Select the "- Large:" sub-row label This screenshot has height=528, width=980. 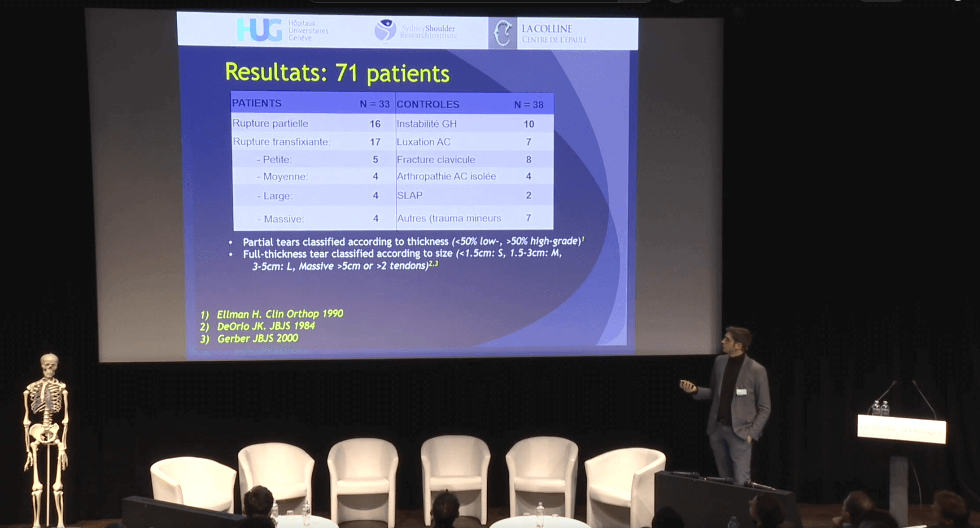point(274,196)
